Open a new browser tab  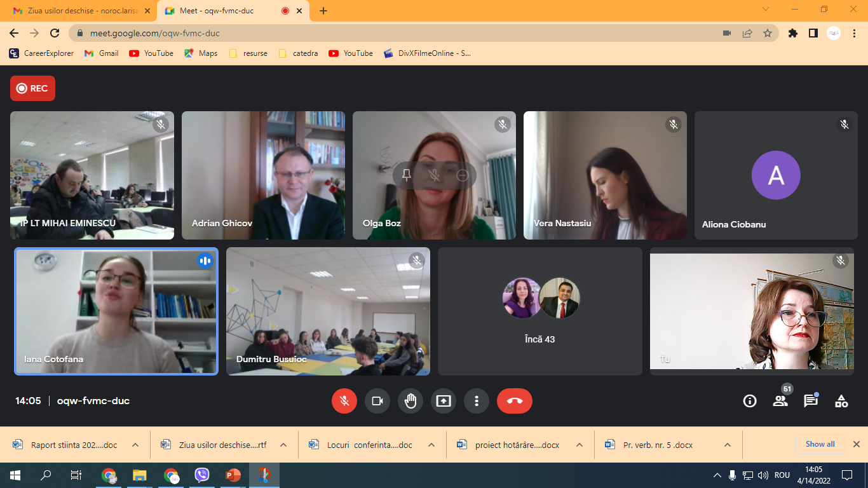pyautogui.click(x=323, y=11)
